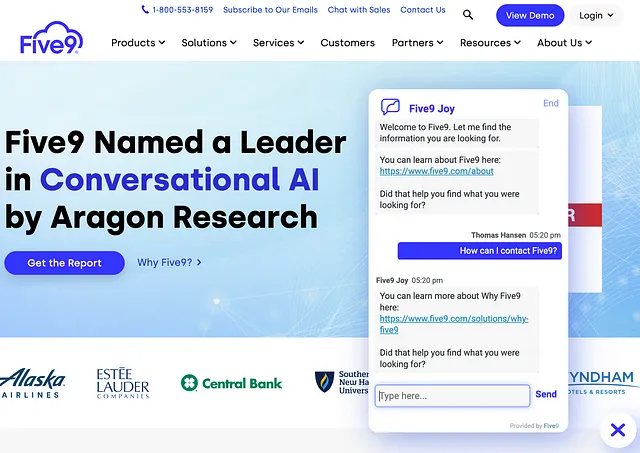Expand the Partners menu
The height and width of the screenshot is (453, 640).
pyautogui.click(x=417, y=42)
